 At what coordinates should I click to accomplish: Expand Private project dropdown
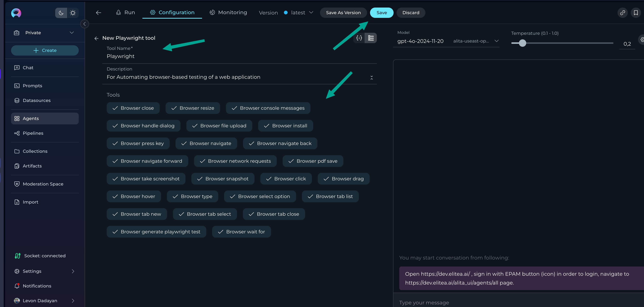45,33
